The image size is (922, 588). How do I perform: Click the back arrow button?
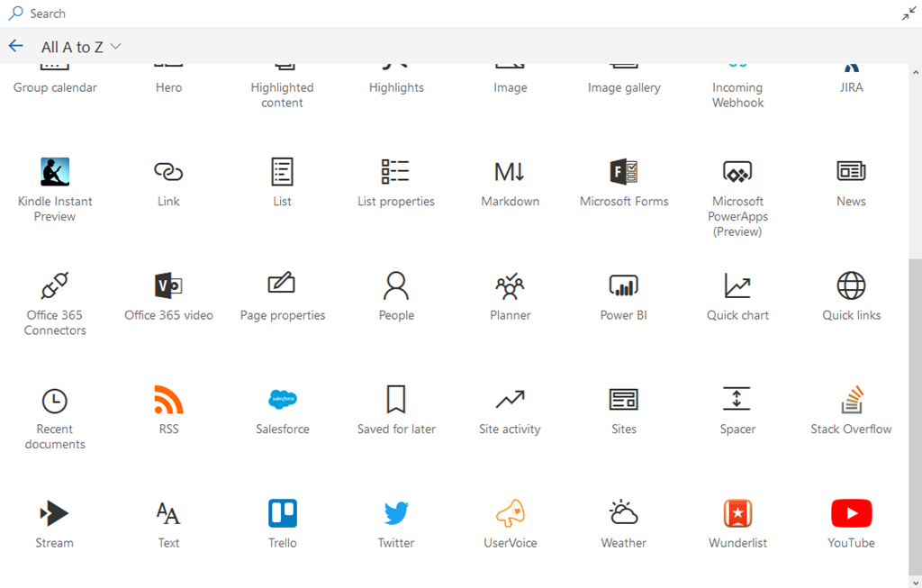pyautogui.click(x=15, y=46)
